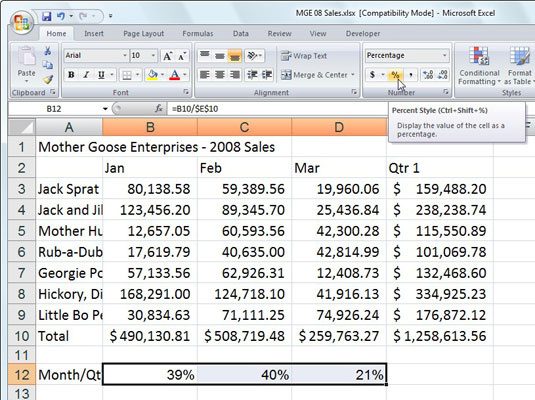Open the Number Format combo box
This screenshot has width=535, height=400.
pos(407,55)
